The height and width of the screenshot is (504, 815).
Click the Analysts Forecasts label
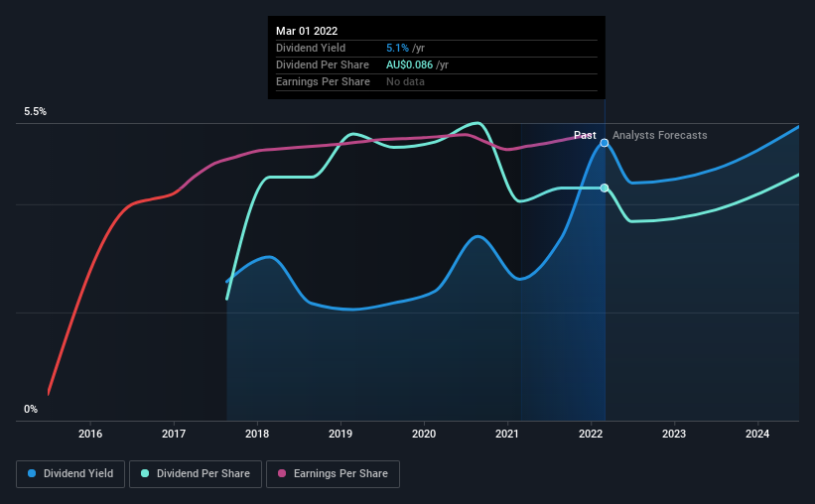tap(659, 135)
